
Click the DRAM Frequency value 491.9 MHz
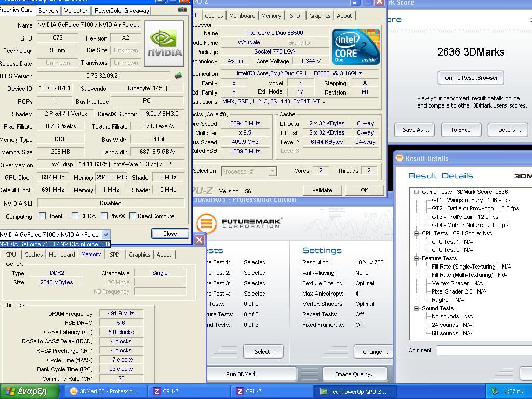click(121, 313)
